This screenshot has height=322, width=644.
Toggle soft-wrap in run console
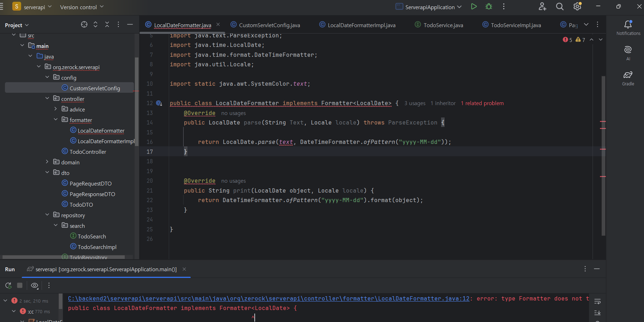click(x=597, y=302)
